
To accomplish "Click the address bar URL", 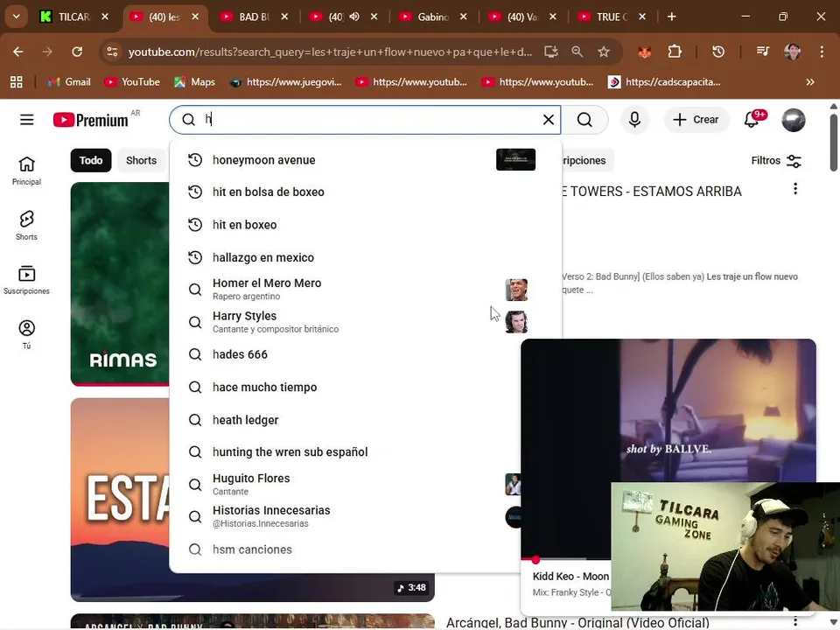I will [330, 52].
